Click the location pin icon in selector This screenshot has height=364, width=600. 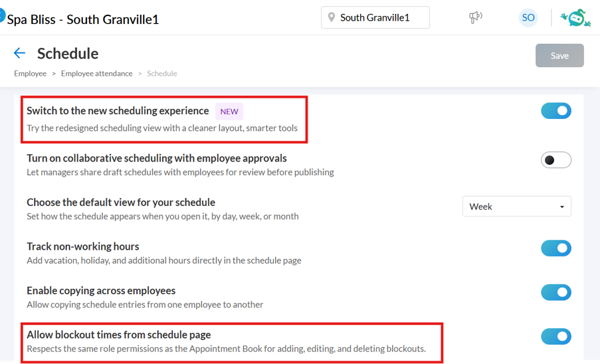[x=332, y=17]
